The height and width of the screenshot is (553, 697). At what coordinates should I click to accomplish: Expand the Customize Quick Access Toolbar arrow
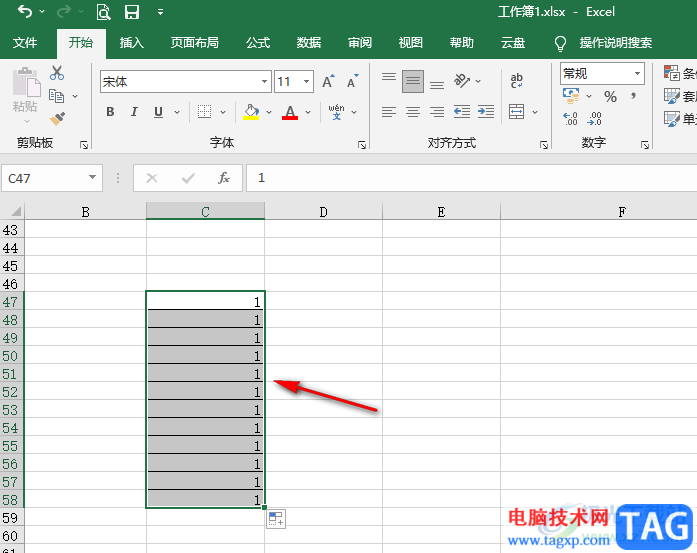160,12
